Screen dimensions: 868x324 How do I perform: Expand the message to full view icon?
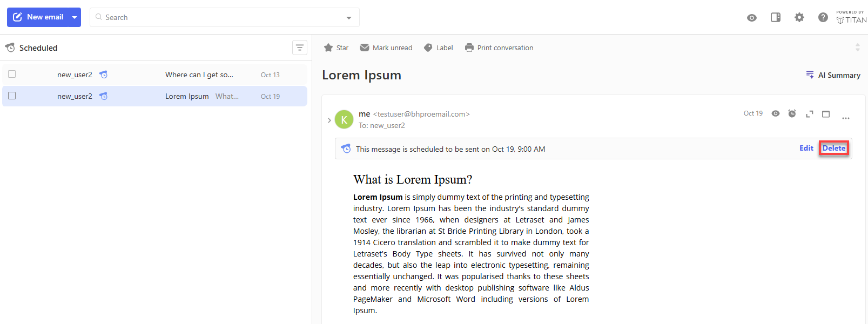(809, 114)
